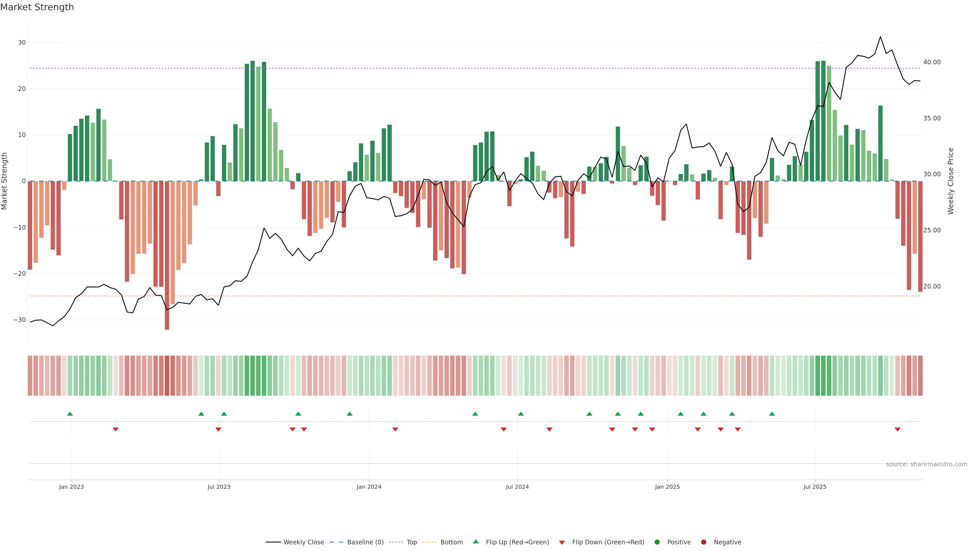Click the Flip Down red triangle legend icon

click(562, 542)
